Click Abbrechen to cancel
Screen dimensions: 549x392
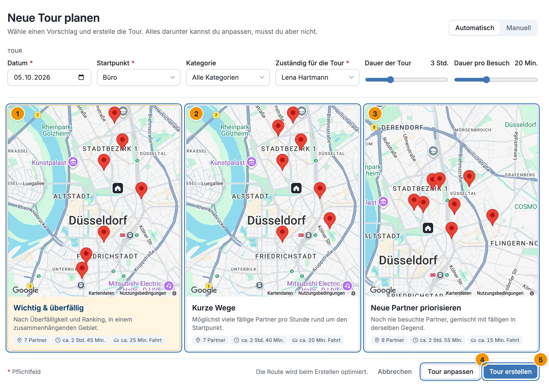click(x=395, y=372)
